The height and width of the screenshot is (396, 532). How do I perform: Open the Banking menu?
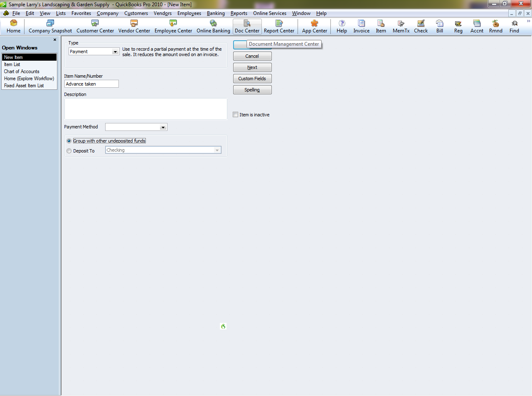tap(216, 13)
